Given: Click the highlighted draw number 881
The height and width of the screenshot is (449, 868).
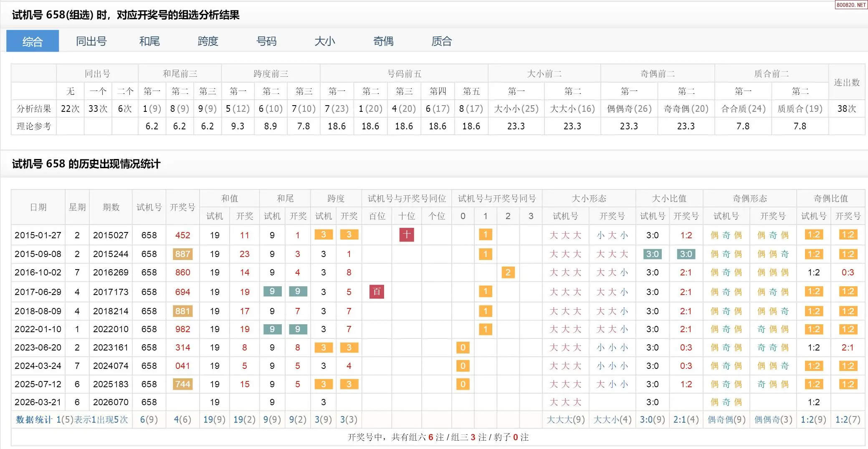Looking at the screenshot, I should point(182,311).
